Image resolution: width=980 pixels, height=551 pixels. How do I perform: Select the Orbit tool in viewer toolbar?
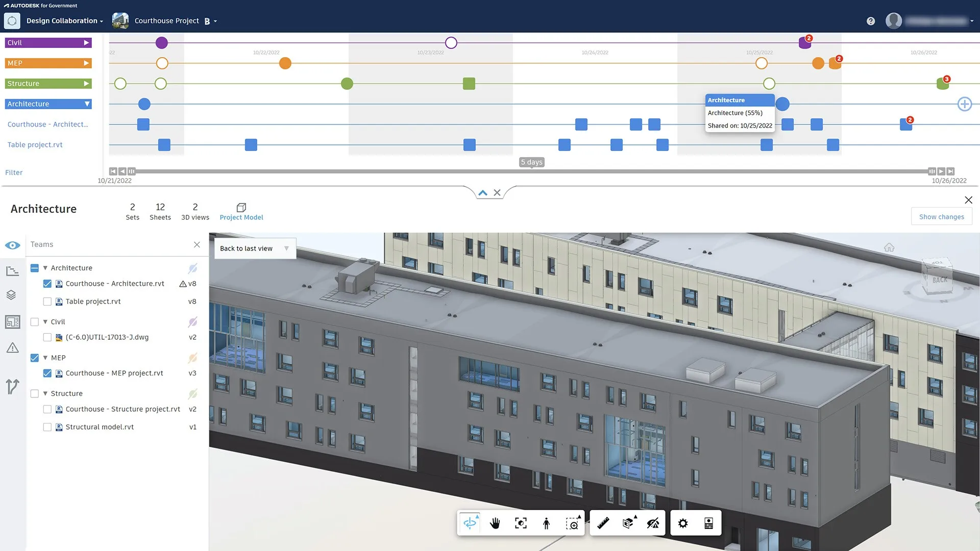pos(470,523)
